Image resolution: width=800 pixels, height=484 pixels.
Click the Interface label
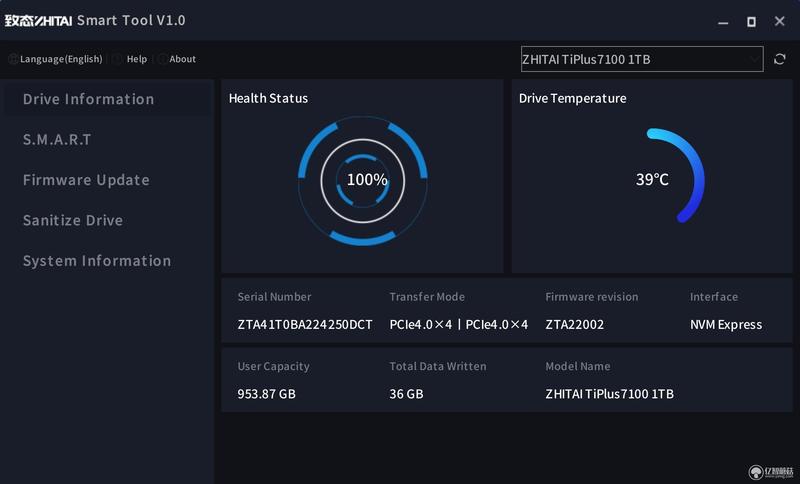tap(714, 296)
